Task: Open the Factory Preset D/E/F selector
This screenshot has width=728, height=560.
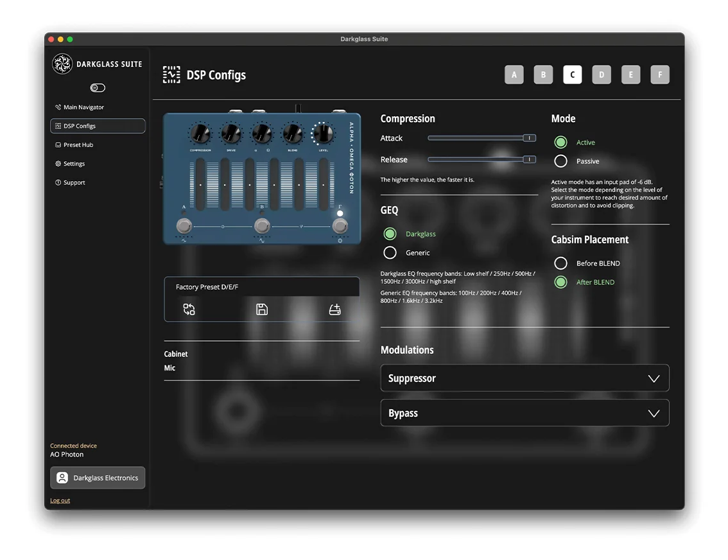Action: click(262, 287)
